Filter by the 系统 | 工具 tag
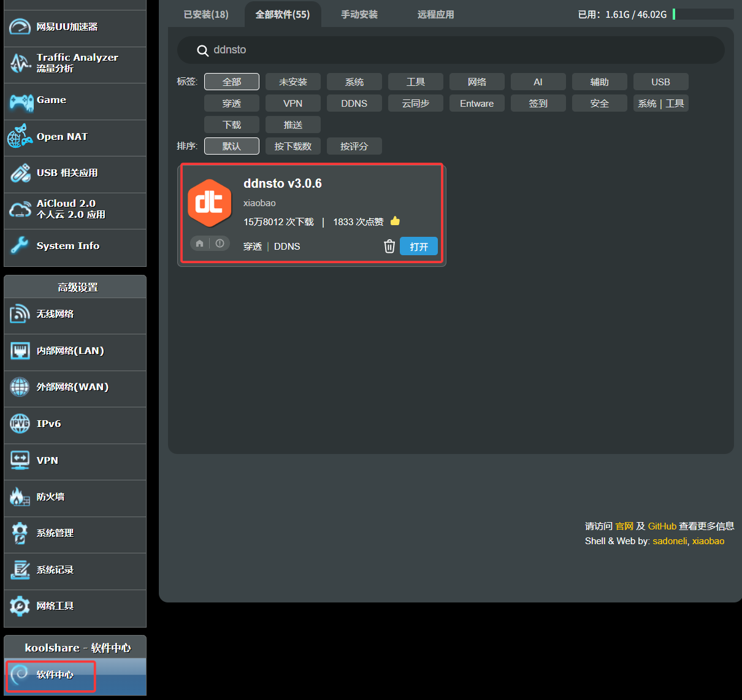The width and height of the screenshot is (742, 700). point(661,103)
